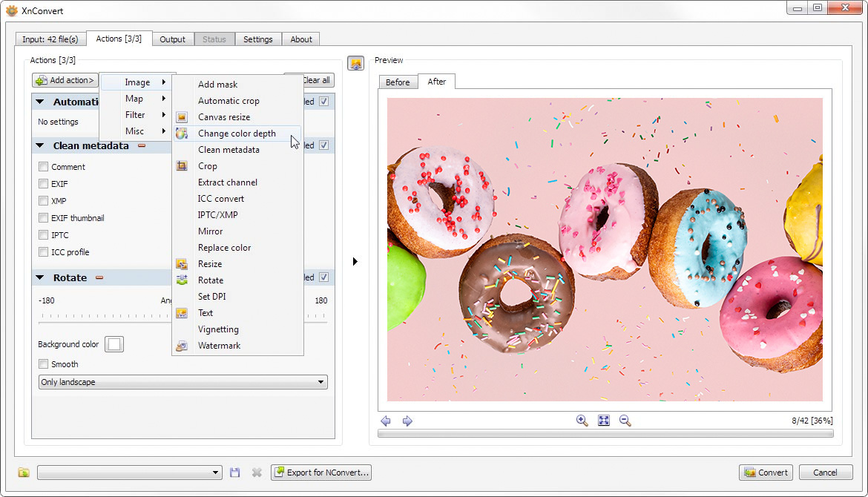The height and width of the screenshot is (497, 868).
Task: Switch preview to the Before tab
Action: 398,82
